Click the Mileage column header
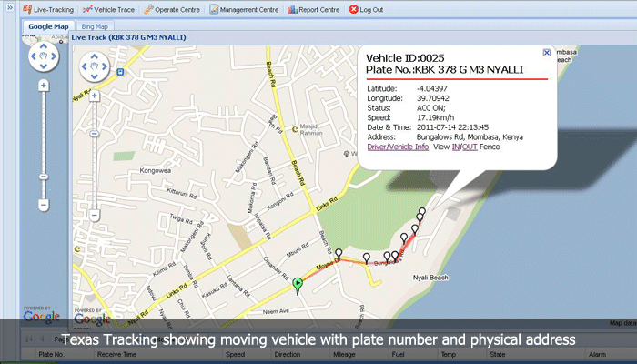 pyautogui.click(x=345, y=354)
